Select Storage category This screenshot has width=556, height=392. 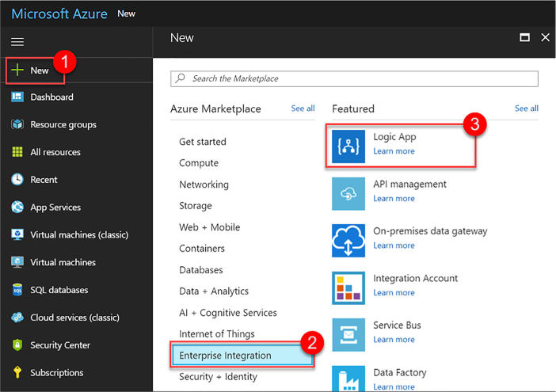pyautogui.click(x=196, y=206)
